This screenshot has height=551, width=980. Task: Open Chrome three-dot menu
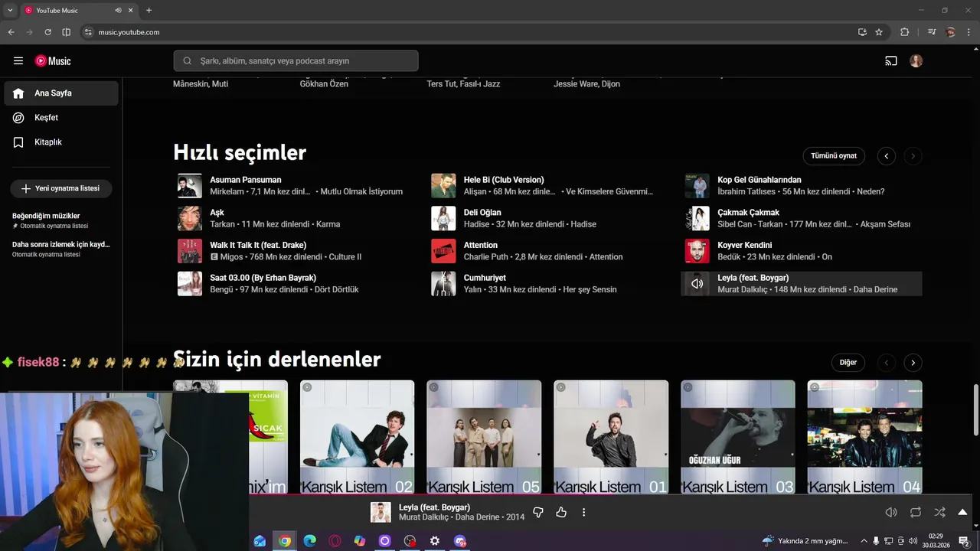[969, 32]
